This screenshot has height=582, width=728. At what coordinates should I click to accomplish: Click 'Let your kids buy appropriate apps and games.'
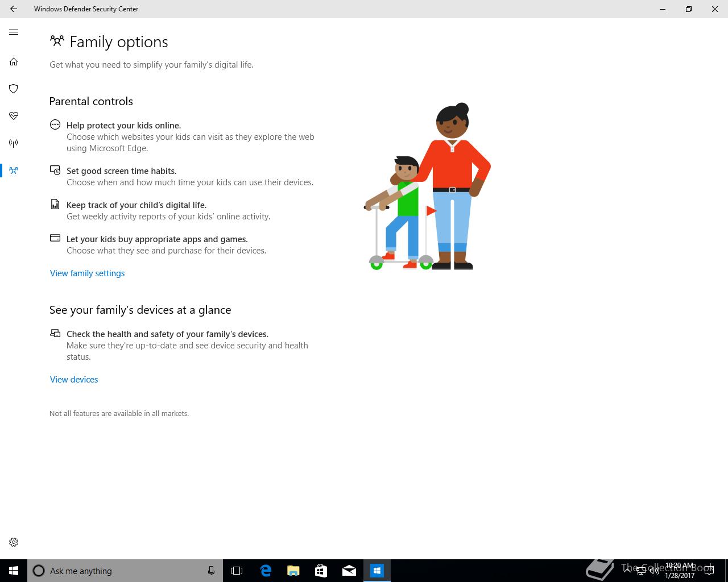(x=157, y=239)
